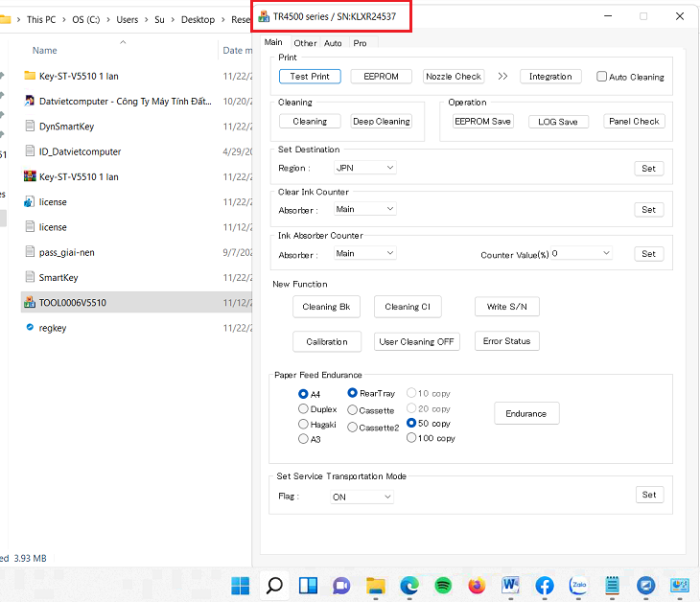Screen dimensions: 700x602
Task: Open taskbar Search magnifier icon
Action: (x=274, y=586)
